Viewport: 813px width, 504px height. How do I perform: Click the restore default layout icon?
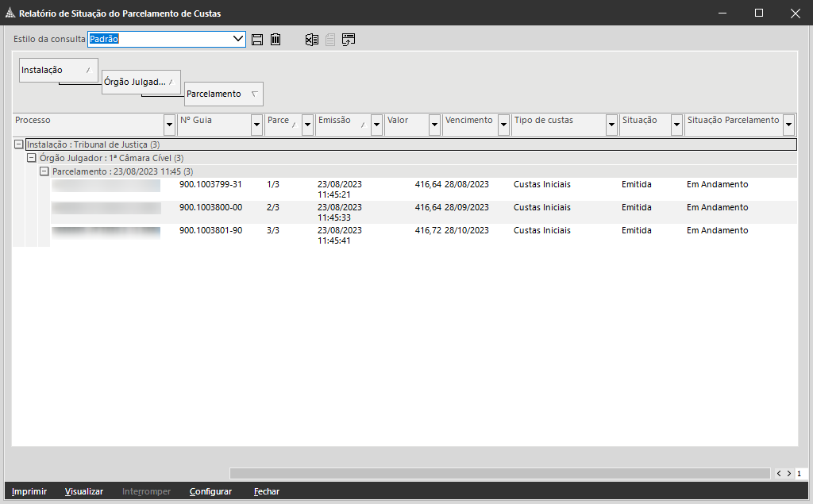tap(349, 40)
